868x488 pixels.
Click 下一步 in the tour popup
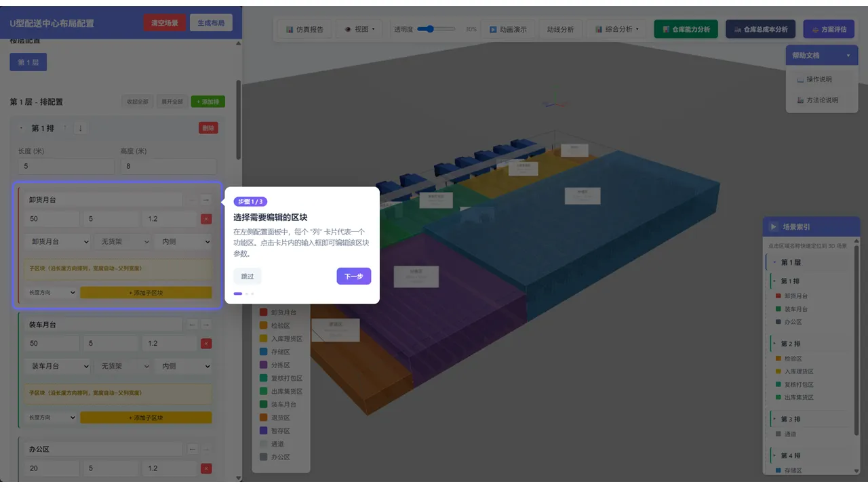coord(354,276)
